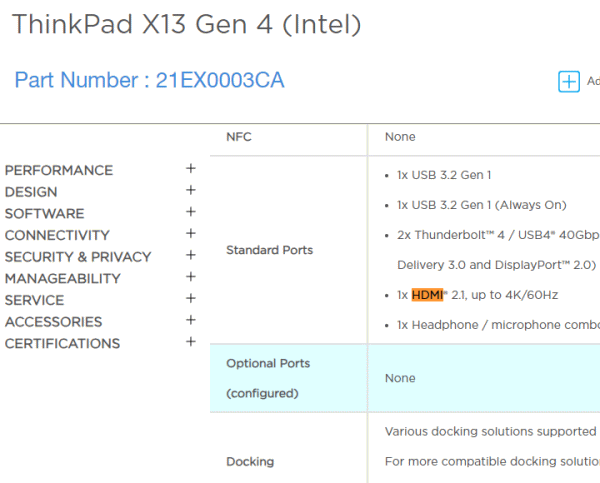Select the SOFTWARE category label
The image size is (600, 483).
point(44,214)
